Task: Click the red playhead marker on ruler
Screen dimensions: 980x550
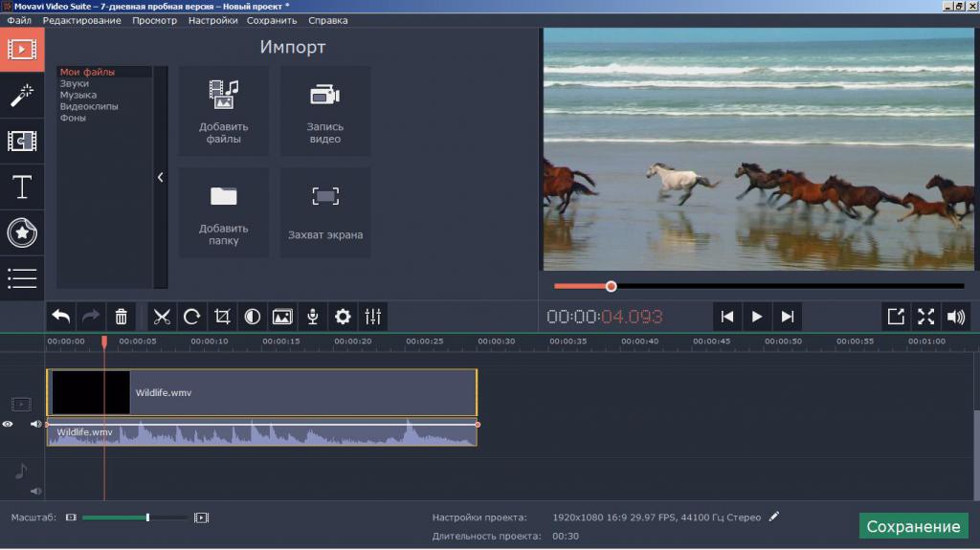Action: [104, 341]
